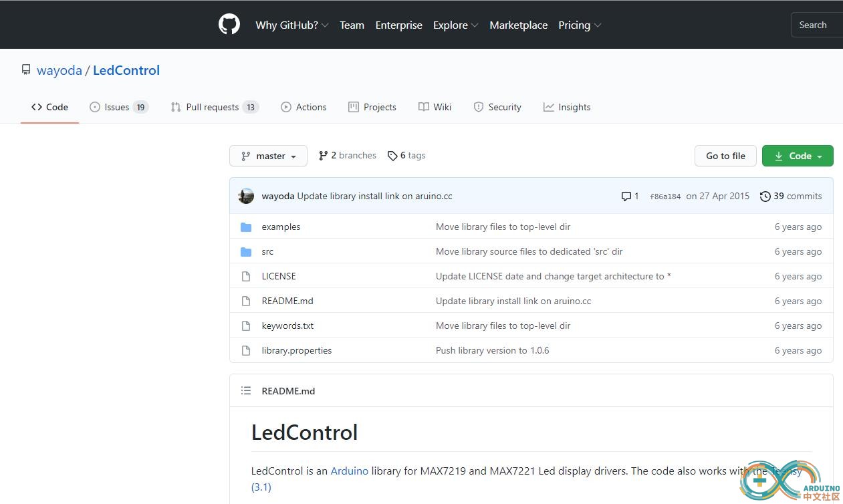Click the GitHub Octocat logo
Screen dimensions: 843x504
(x=229, y=25)
